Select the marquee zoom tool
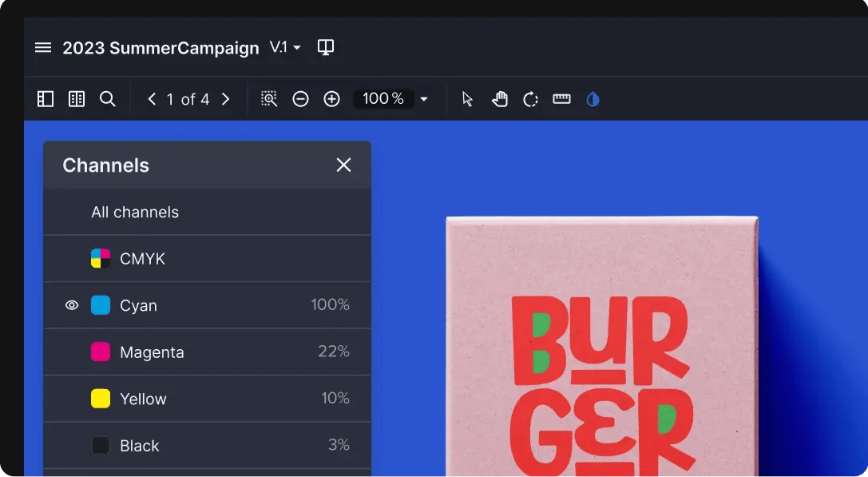Image resolution: width=868 pixels, height=477 pixels. (269, 99)
